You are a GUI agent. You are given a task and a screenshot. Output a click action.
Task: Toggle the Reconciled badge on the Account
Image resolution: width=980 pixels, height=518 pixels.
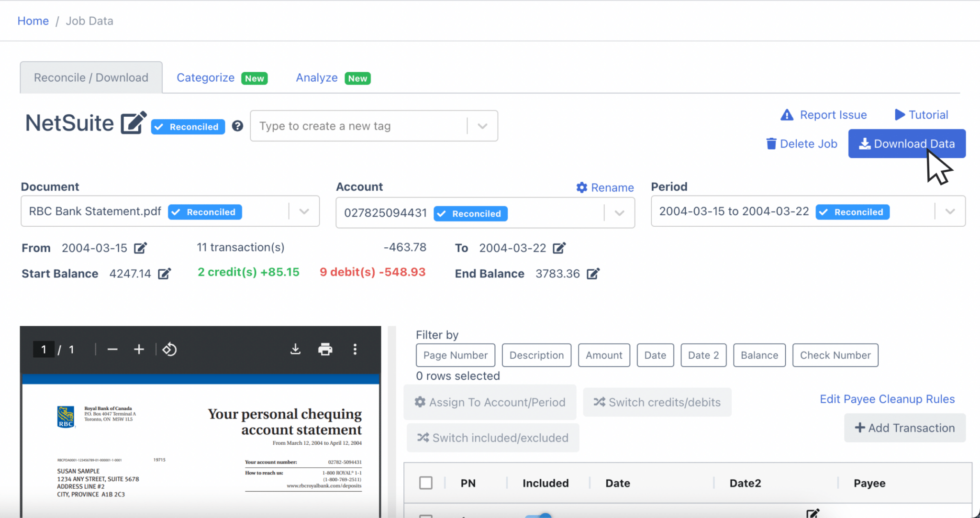pyautogui.click(x=470, y=213)
